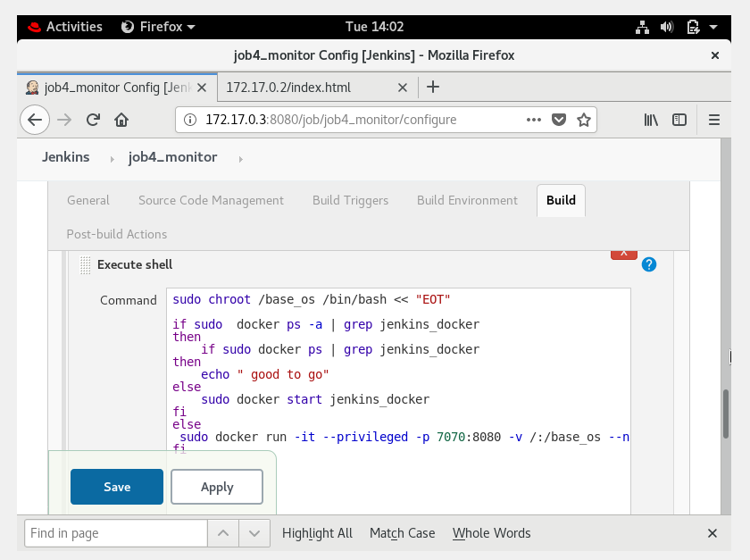This screenshot has width=750, height=560.
Task: Click the Jenkins favicon on the first tab
Action: [32, 88]
